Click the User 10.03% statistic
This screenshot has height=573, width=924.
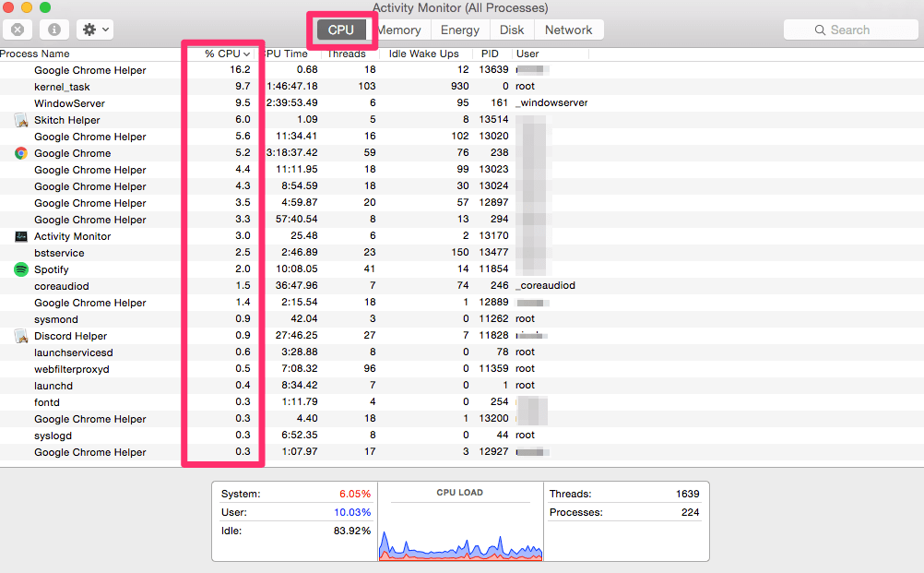[296, 512]
